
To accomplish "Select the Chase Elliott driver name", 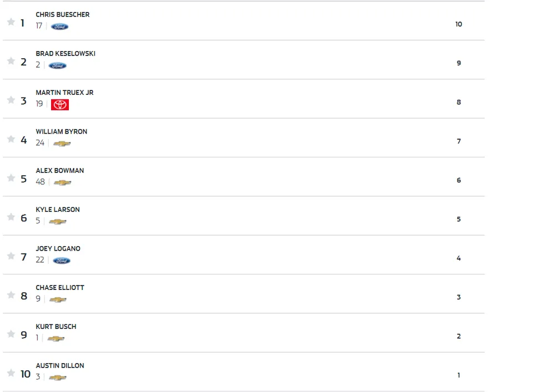I will coord(60,287).
